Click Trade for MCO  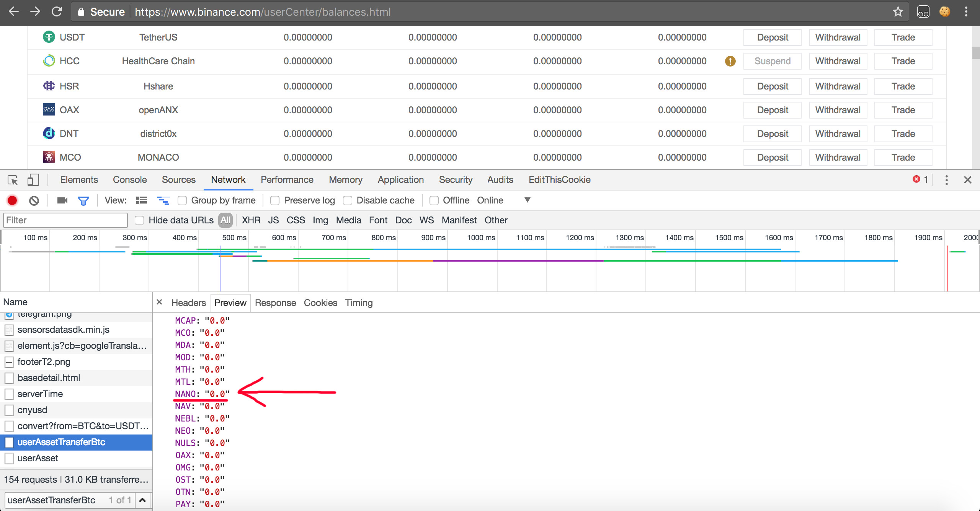[903, 158]
